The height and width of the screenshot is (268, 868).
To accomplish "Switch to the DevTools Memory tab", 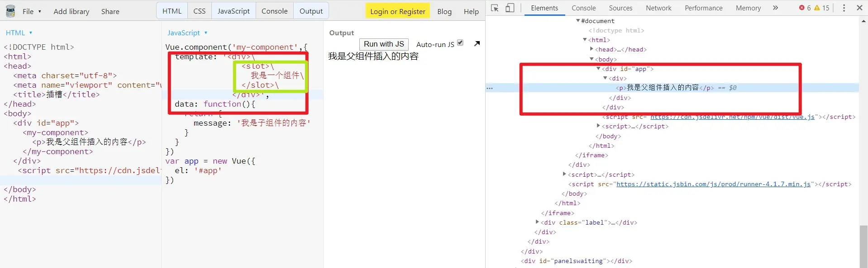I will (748, 8).
